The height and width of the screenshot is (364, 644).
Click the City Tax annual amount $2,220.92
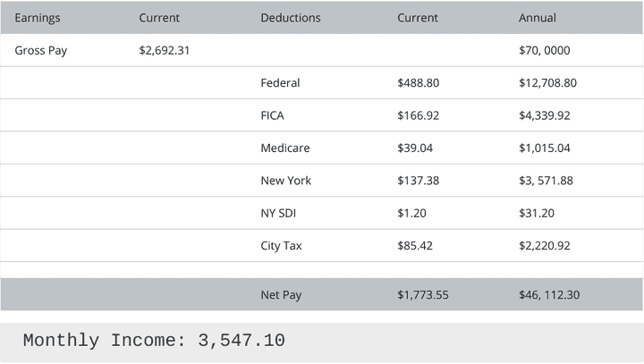pos(544,246)
